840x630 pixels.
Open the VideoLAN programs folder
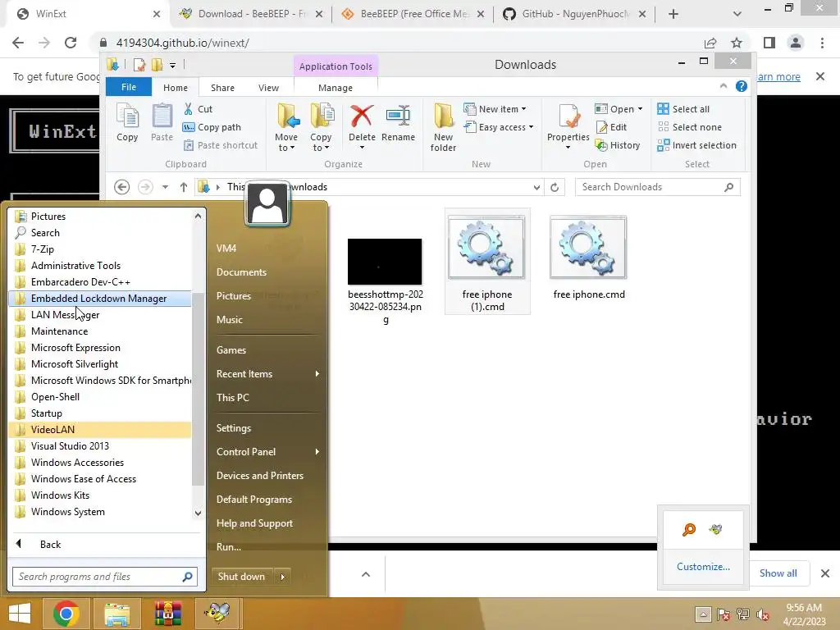point(99,430)
